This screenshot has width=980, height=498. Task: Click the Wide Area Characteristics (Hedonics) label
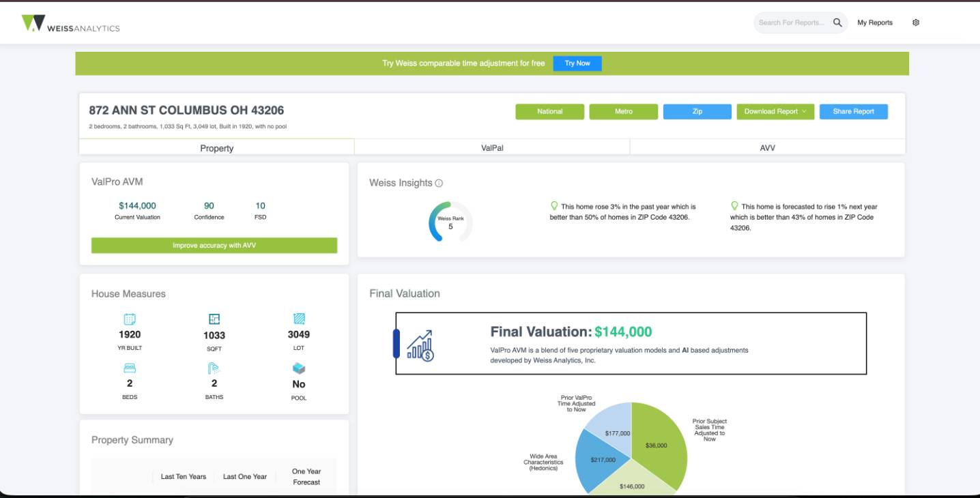(544, 463)
